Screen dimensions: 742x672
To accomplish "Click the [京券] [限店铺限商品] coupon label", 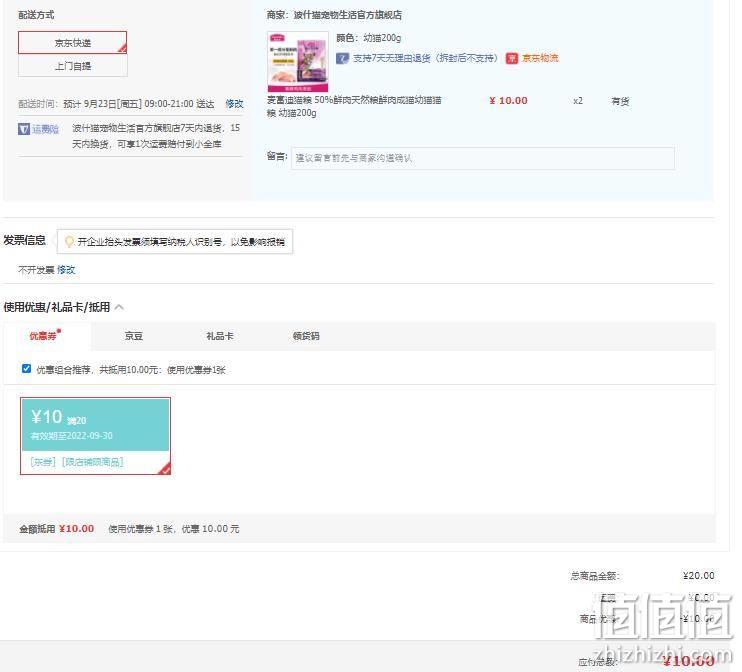I will click(x=77, y=462).
